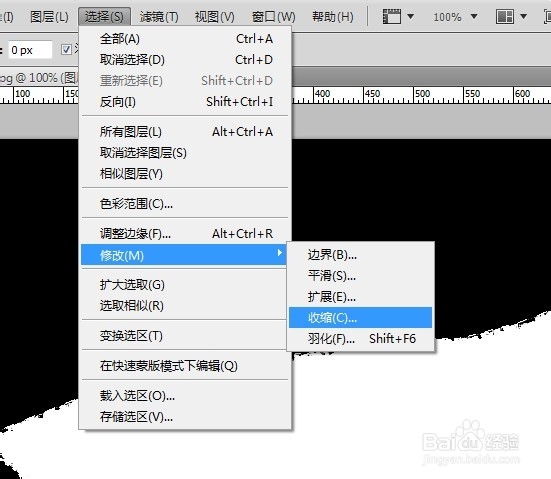The width and height of the screenshot is (551, 479).
Task: Click the 选择(S) menu
Action: click(104, 17)
